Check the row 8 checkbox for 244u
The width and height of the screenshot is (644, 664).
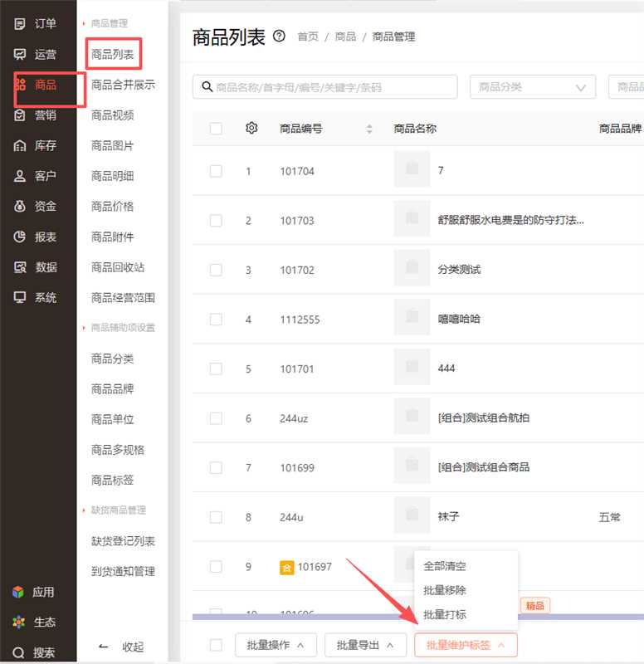[216, 517]
